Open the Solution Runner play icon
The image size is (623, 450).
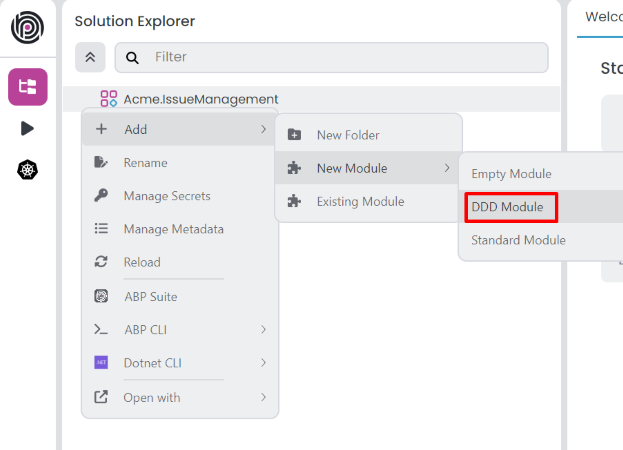point(27,128)
